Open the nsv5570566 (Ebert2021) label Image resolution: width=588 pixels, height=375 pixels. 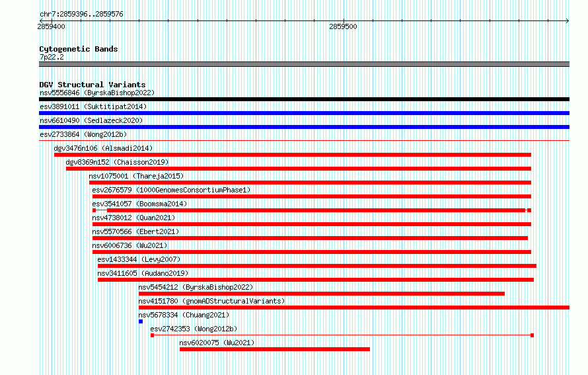[x=135, y=231]
